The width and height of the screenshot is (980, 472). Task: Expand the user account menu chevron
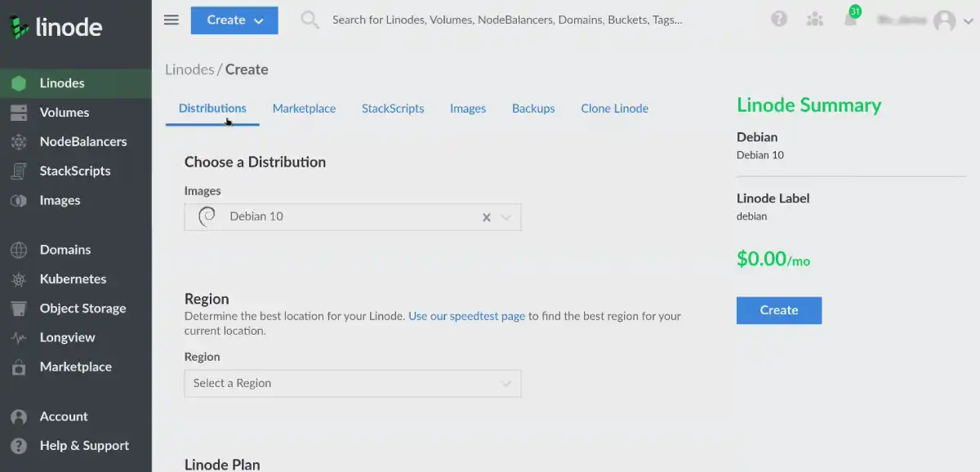click(x=968, y=21)
